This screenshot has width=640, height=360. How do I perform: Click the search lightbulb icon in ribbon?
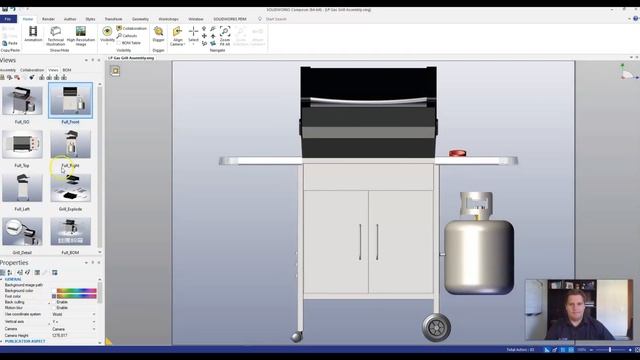[260, 19]
